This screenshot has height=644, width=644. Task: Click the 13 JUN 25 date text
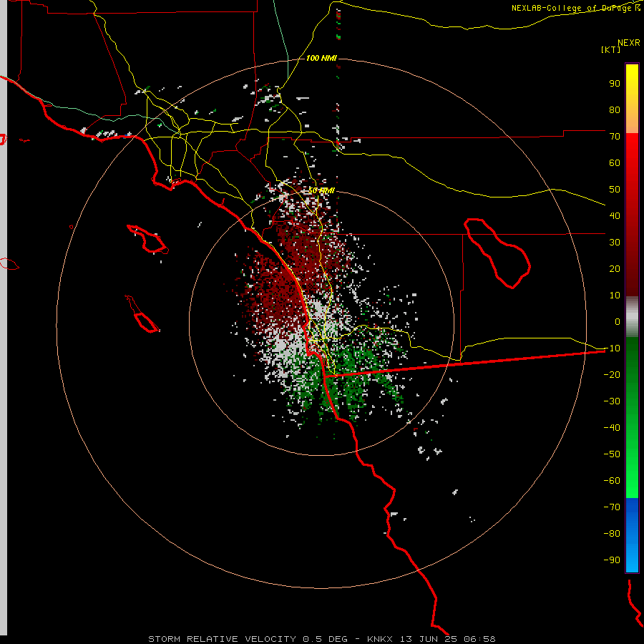point(429,639)
